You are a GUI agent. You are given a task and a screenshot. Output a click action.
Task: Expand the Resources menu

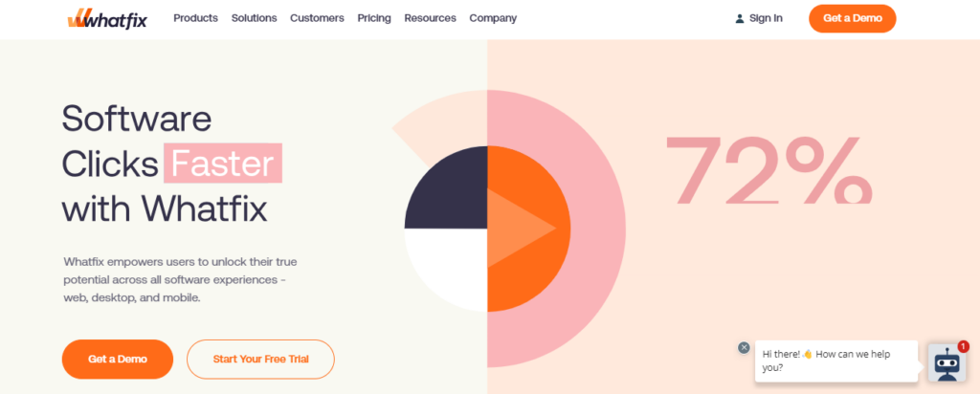coord(430,18)
